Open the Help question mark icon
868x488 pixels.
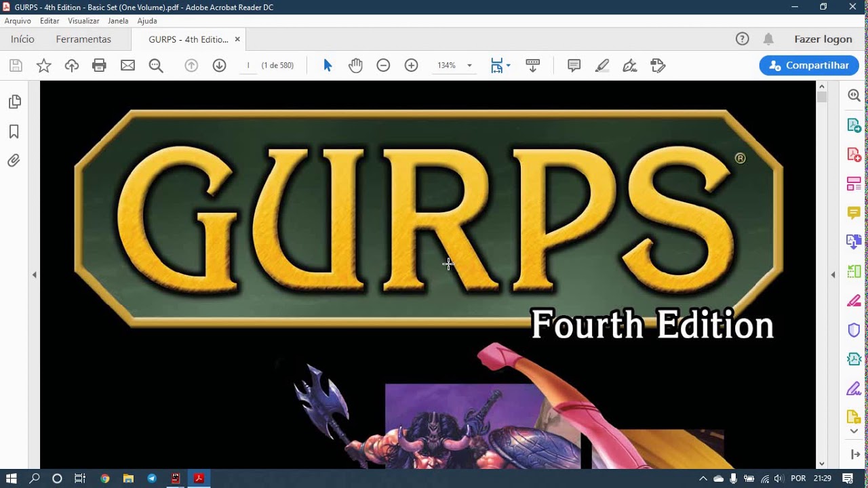743,39
